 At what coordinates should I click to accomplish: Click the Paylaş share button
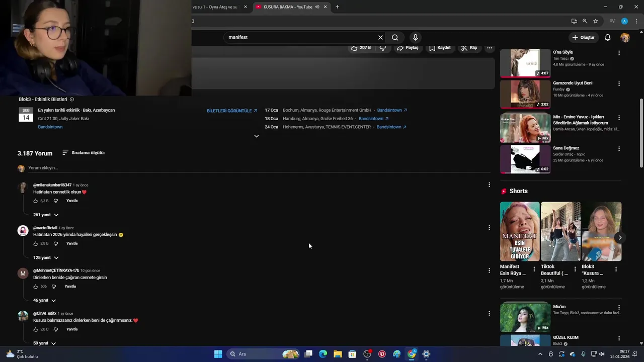(x=408, y=48)
